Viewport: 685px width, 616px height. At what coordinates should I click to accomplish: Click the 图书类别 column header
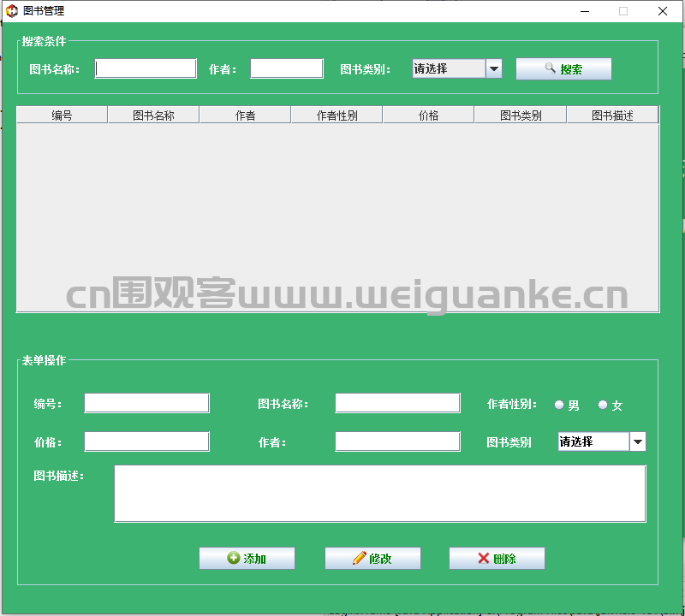521,115
